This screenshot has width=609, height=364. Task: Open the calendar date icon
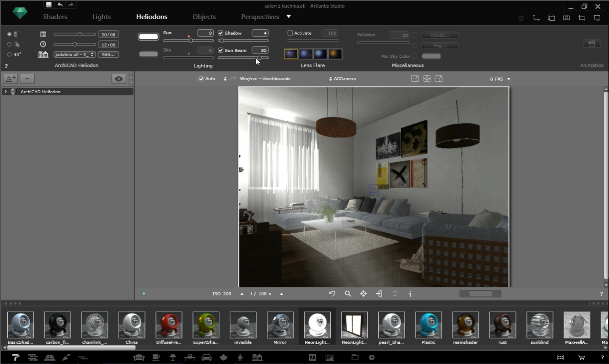click(x=43, y=34)
